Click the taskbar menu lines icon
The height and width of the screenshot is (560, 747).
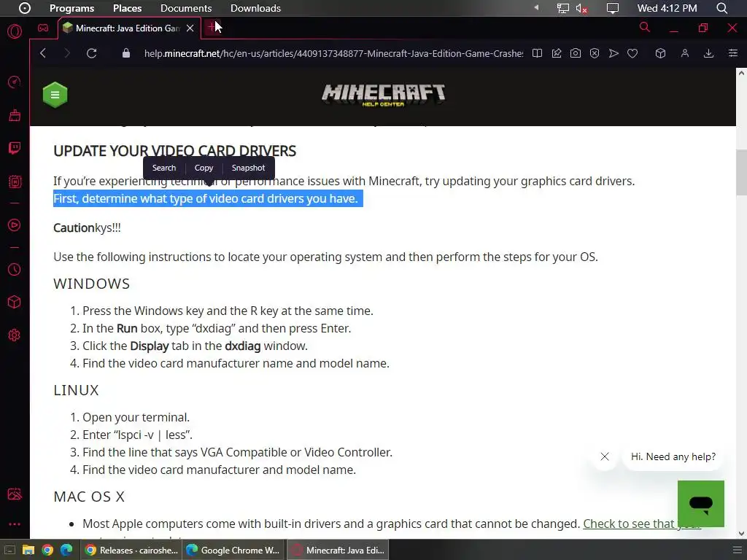737,550
